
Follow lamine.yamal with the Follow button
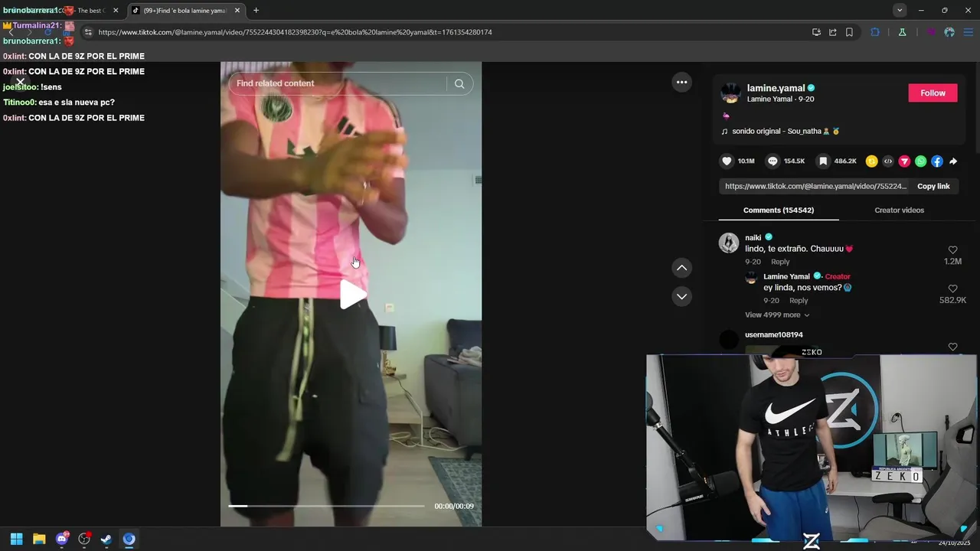[x=933, y=93]
